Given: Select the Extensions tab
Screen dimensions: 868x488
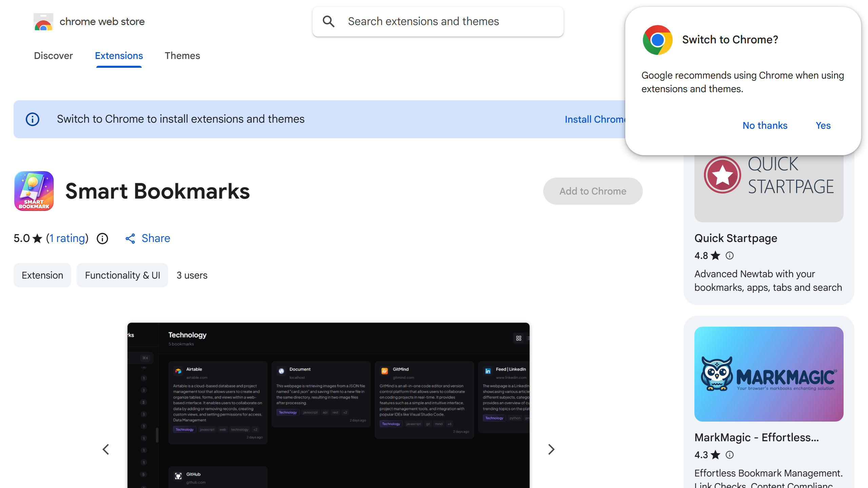Looking at the screenshot, I should coord(119,56).
